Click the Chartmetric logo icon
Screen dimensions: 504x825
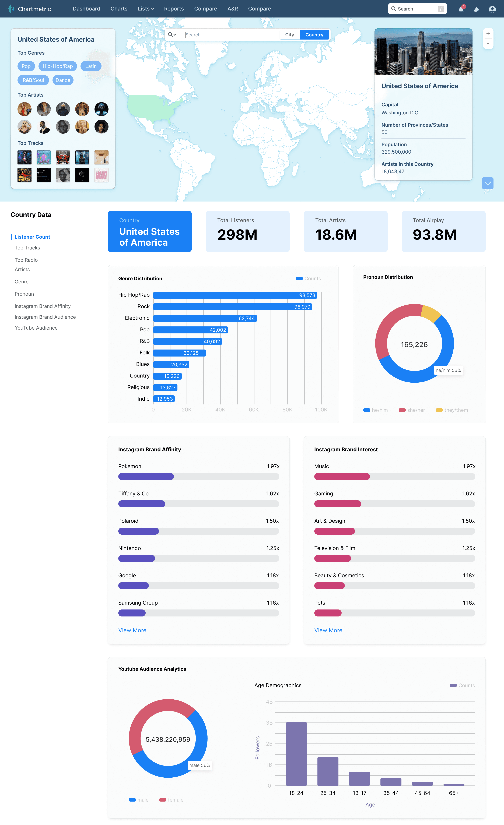(x=11, y=9)
